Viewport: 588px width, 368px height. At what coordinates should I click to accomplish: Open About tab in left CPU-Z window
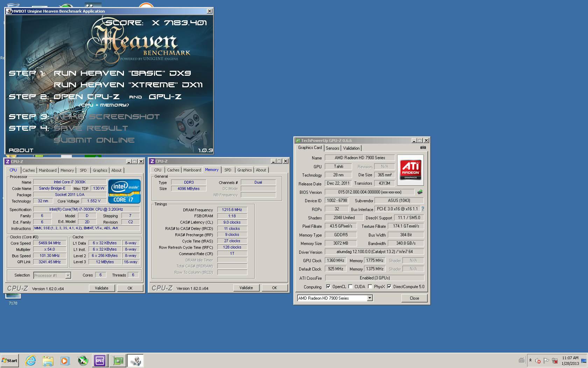(117, 170)
